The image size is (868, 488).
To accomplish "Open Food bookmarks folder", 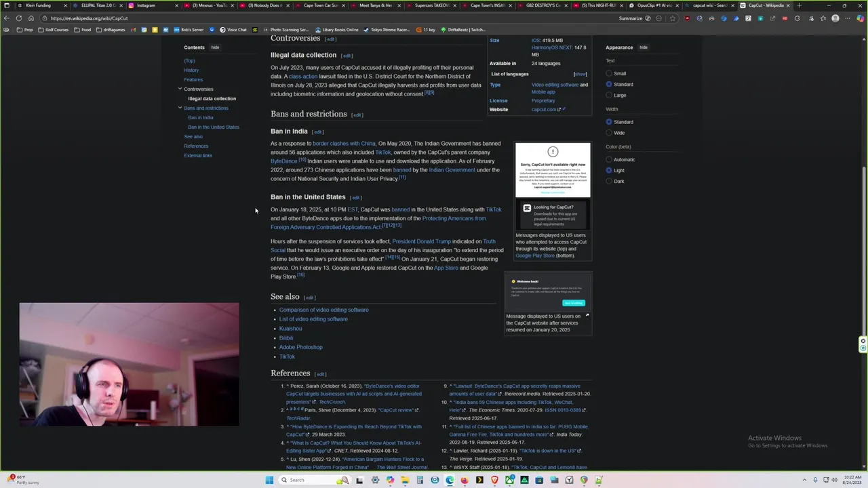I will (83, 30).
